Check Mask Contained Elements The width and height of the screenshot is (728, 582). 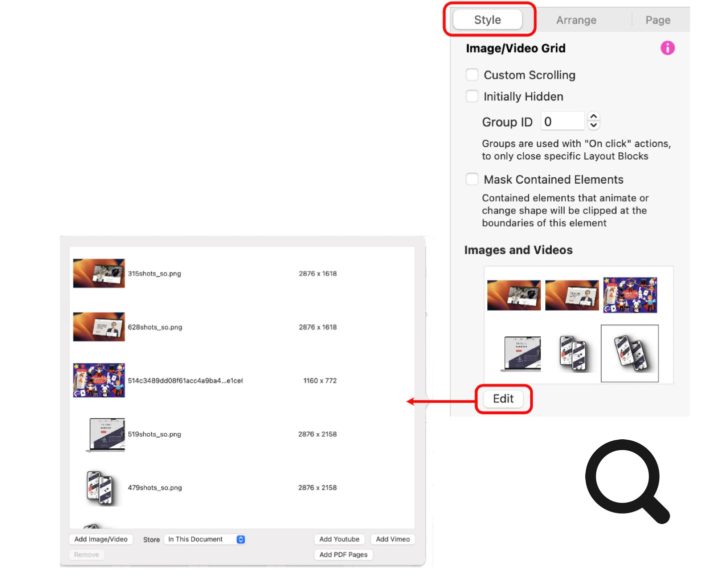(x=472, y=179)
